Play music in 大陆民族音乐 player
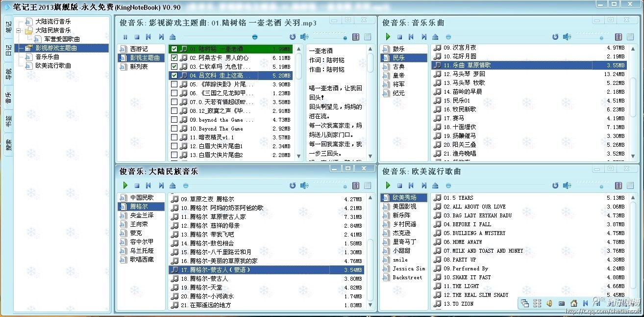Viewport: 644px width, 317px height. pos(125,185)
